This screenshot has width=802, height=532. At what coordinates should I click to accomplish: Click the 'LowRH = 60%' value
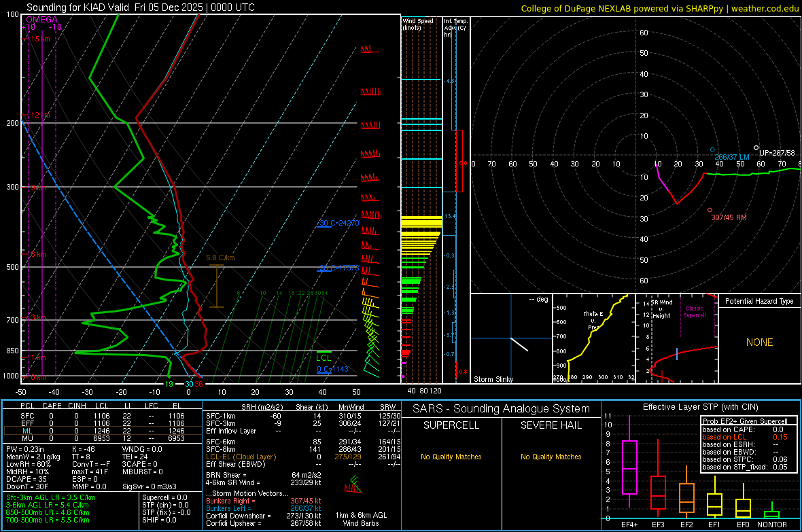click(28, 464)
